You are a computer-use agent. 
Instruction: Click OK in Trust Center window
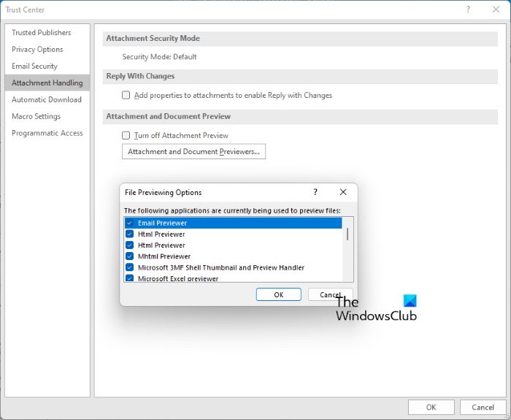431,408
